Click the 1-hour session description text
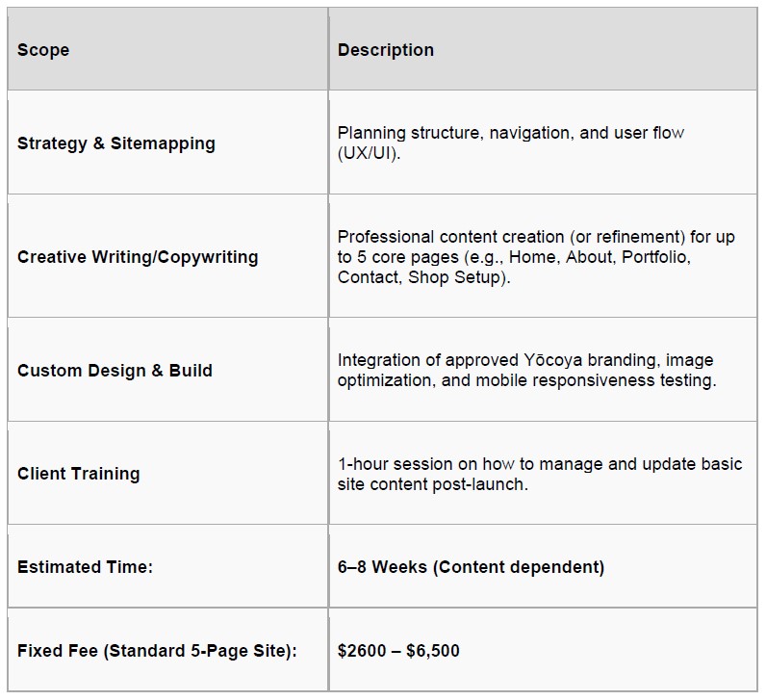 [x=539, y=464]
